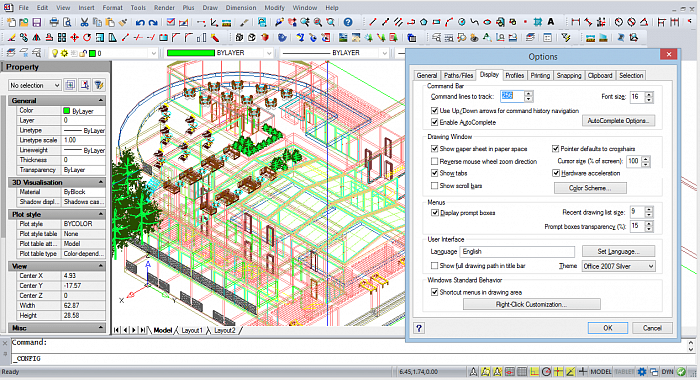Open the Theme dropdown Office 2007 Silver
The image size is (700, 380).
click(x=618, y=266)
